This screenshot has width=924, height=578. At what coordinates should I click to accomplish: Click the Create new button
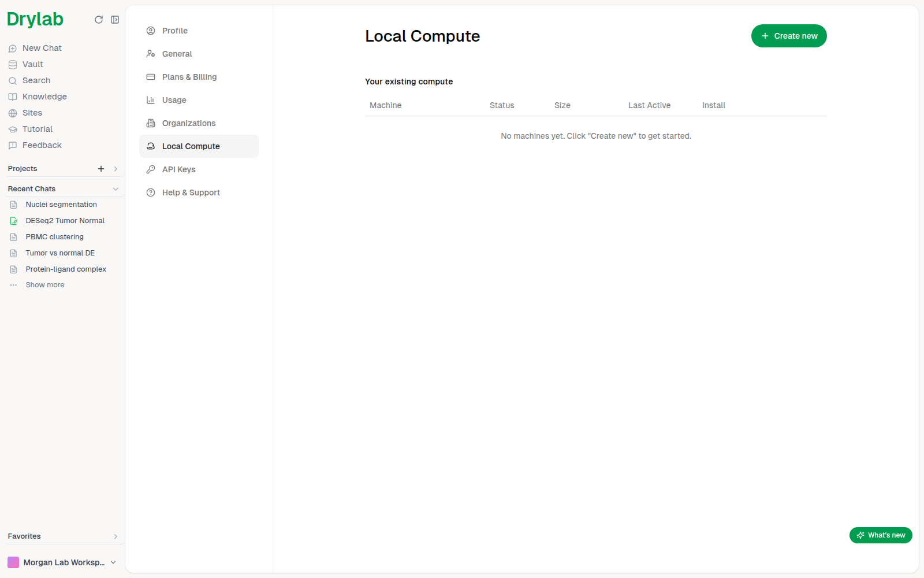[789, 36]
